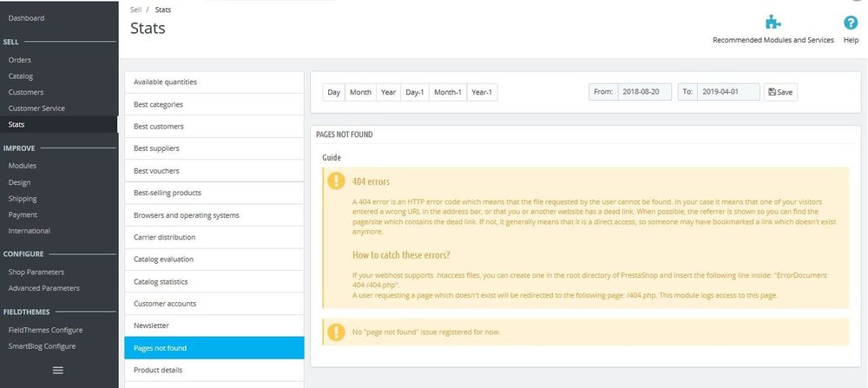Select Pages not found stats
The image size is (868, 388).
[x=214, y=348]
